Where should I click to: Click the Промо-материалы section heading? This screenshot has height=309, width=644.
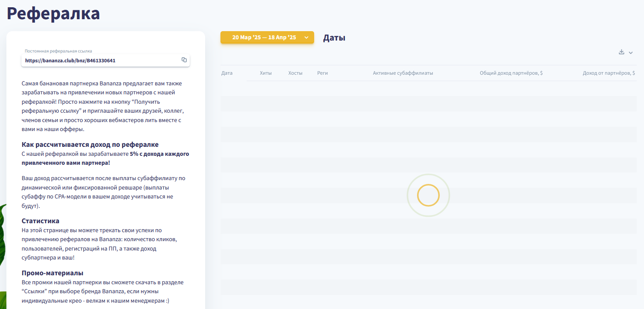53,273
